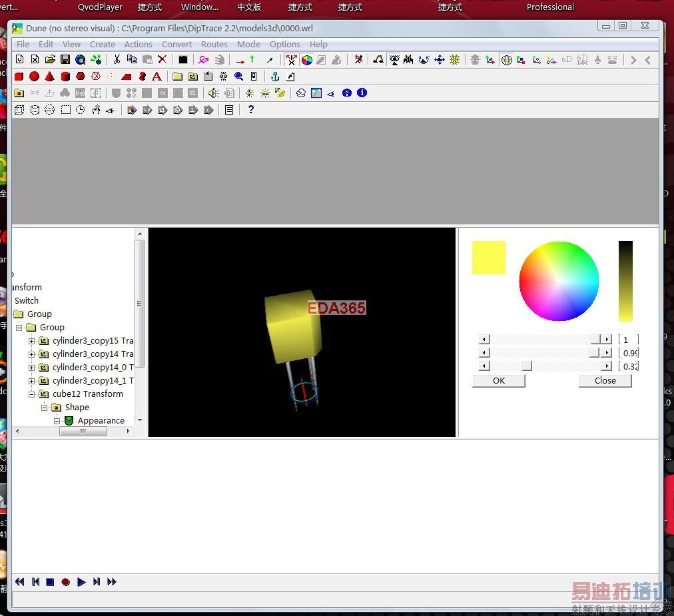Image resolution: width=674 pixels, height=616 pixels.
Task: Click the red Text 'A' icon
Action: click(157, 77)
